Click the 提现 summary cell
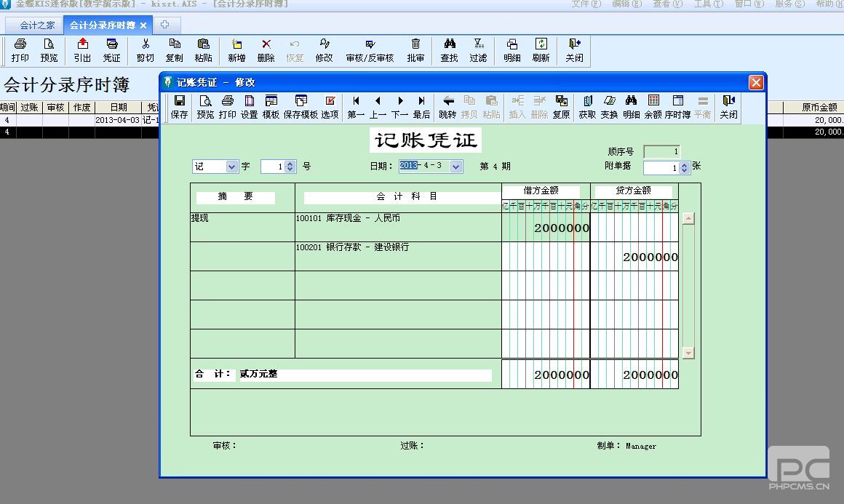The image size is (844, 504). pyautogui.click(x=242, y=227)
